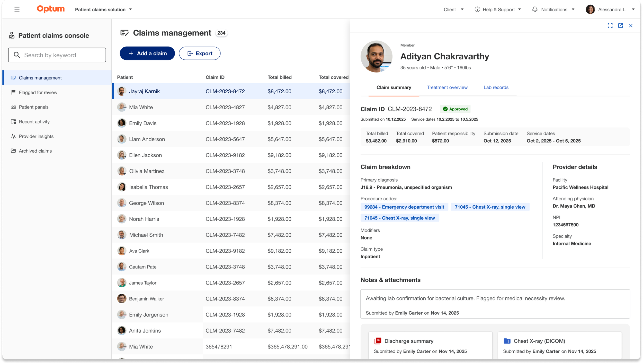Expand the Patient claims solution dropdown
The image size is (643, 364).
pos(103,10)
